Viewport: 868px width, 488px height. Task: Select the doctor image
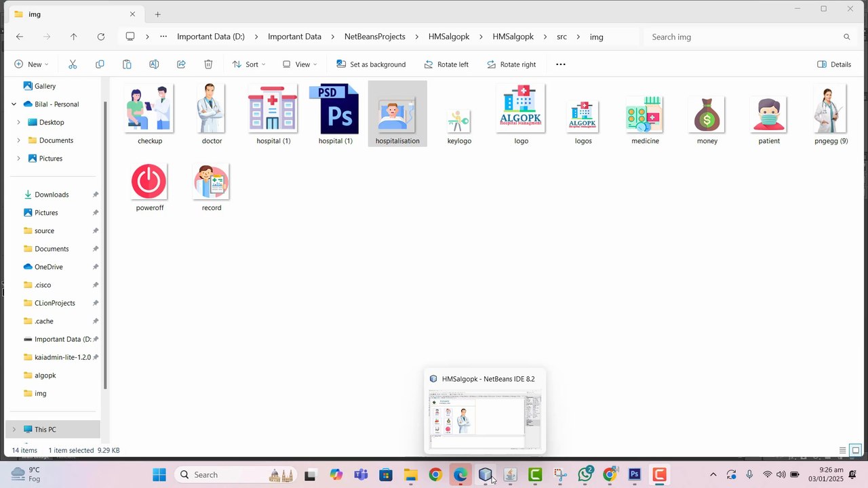click(212, 114)
